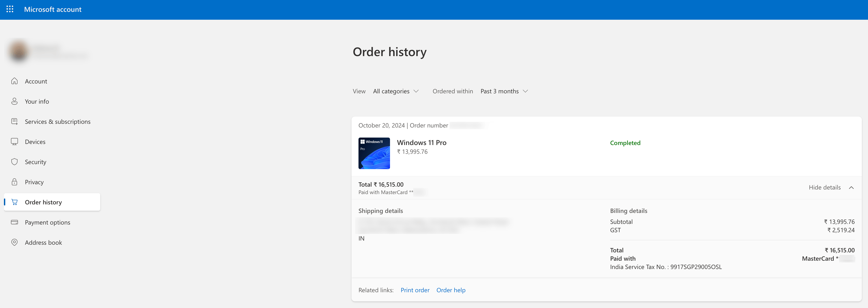868x308 pixels.
Task: Click the Print order link
Action: pos(415,290)
